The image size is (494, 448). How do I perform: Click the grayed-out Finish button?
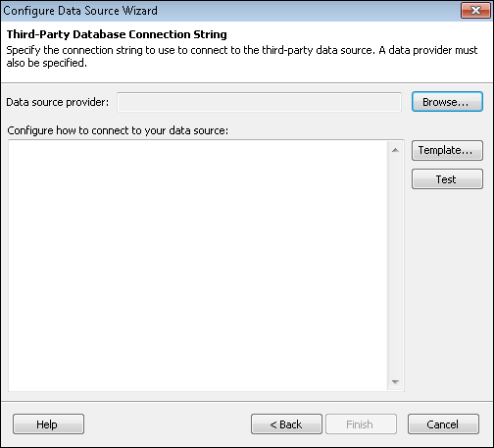(361, 424)
